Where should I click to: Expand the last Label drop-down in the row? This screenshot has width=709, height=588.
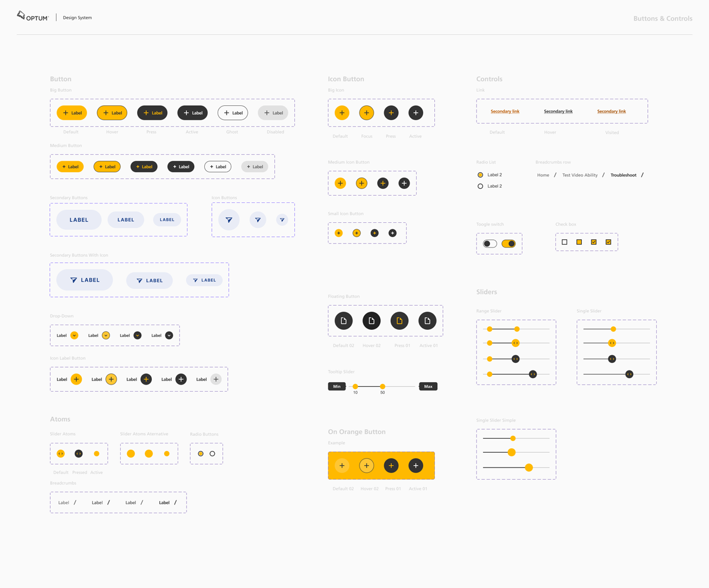tap(169, 335)
